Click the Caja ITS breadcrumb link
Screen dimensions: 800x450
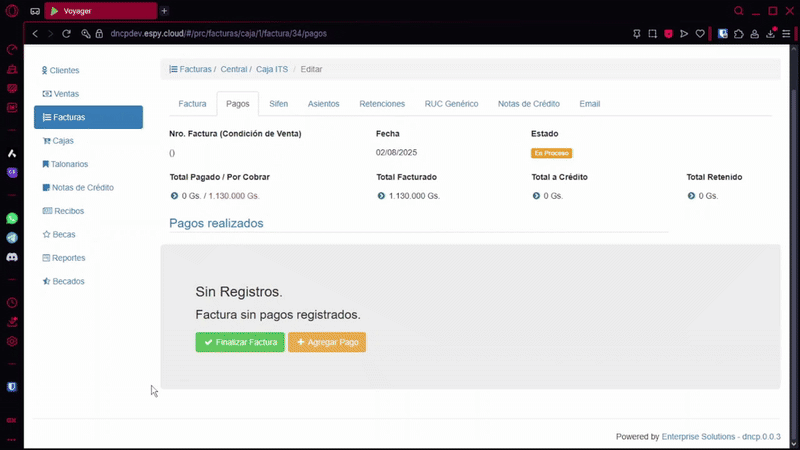pyautogui.click(x=270, y=70)
